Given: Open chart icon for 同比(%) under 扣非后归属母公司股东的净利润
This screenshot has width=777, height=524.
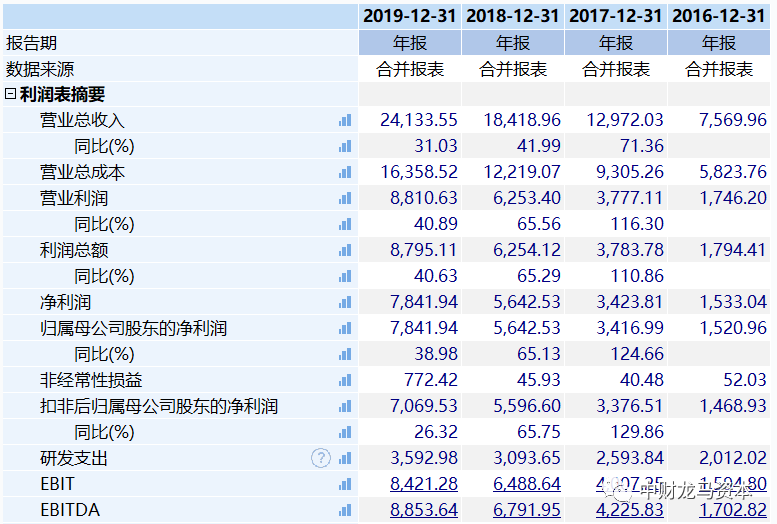Looking at the screenshot, I should click(x=345, y=432).
